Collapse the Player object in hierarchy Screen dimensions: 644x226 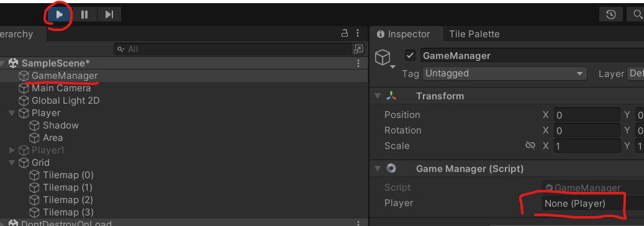12,113
